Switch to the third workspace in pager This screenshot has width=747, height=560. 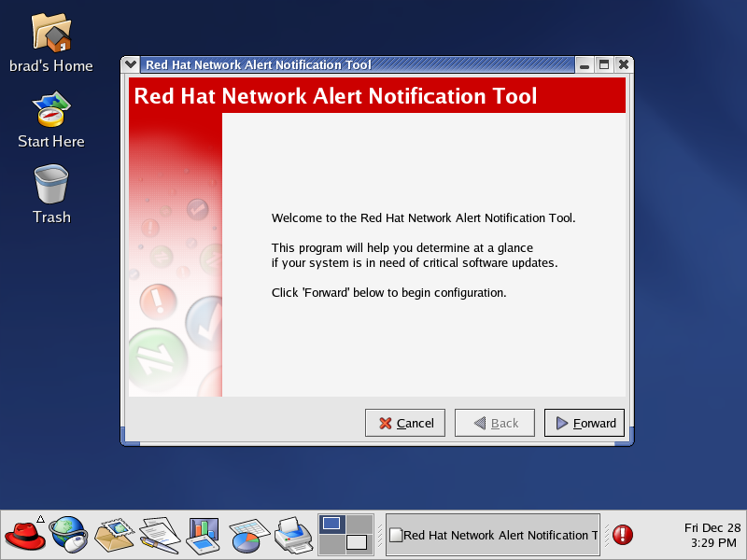332,544
